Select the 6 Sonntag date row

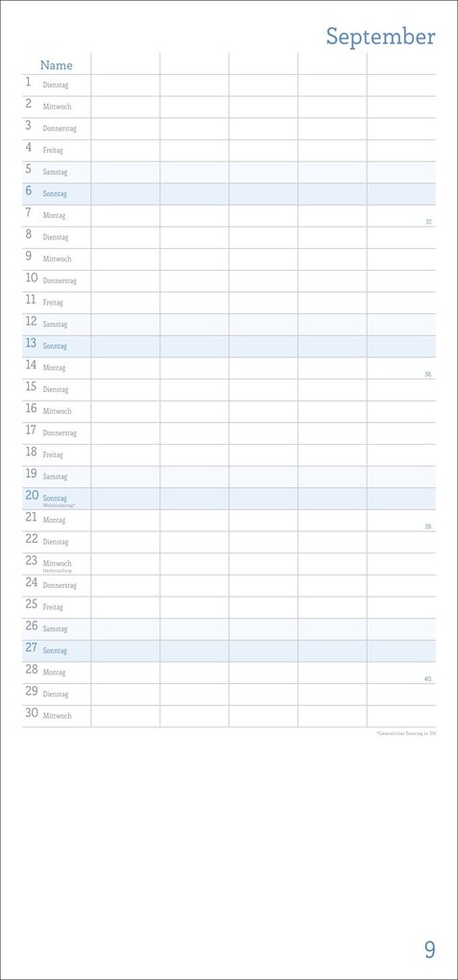tap(229, 194)
